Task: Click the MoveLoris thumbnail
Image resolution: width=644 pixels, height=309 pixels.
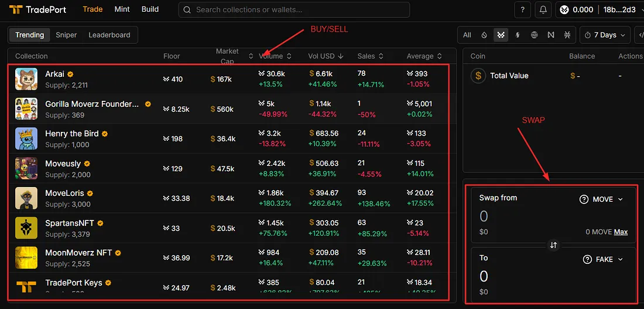Action: tap(26, 198)
